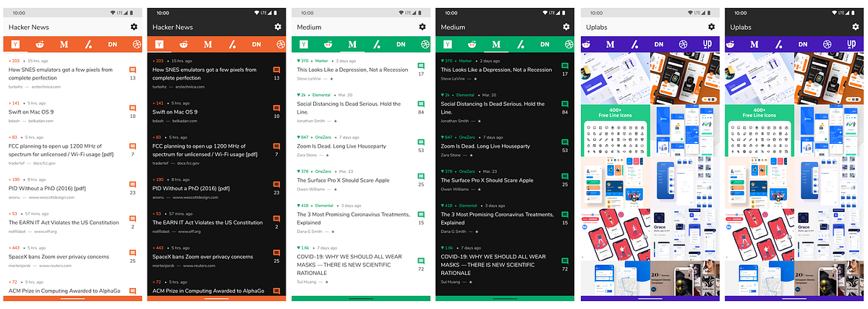
Task: Open 'This Looks Like a Depression' on dark Medium
Action: (x=496, y=70)
